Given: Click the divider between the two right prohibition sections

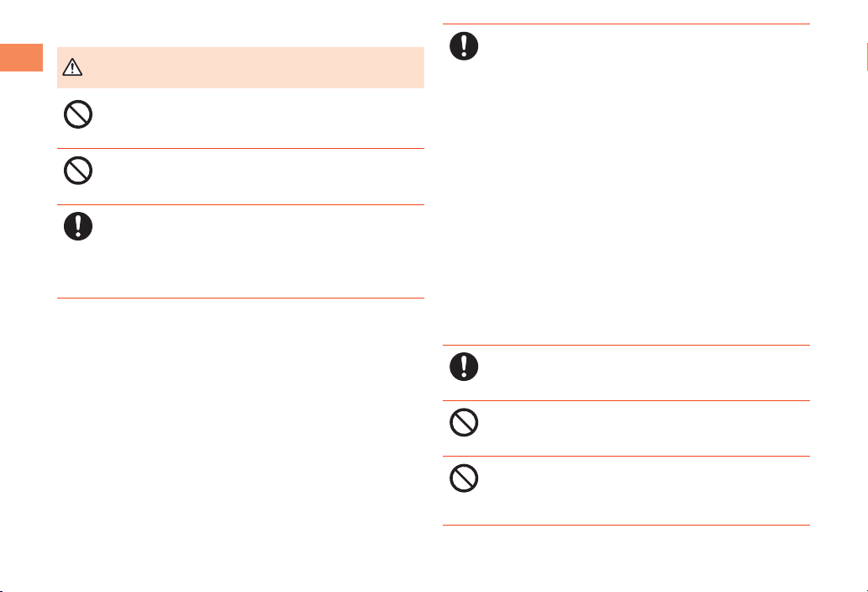Looking at the screenshot, I should [x=626, y=457].
